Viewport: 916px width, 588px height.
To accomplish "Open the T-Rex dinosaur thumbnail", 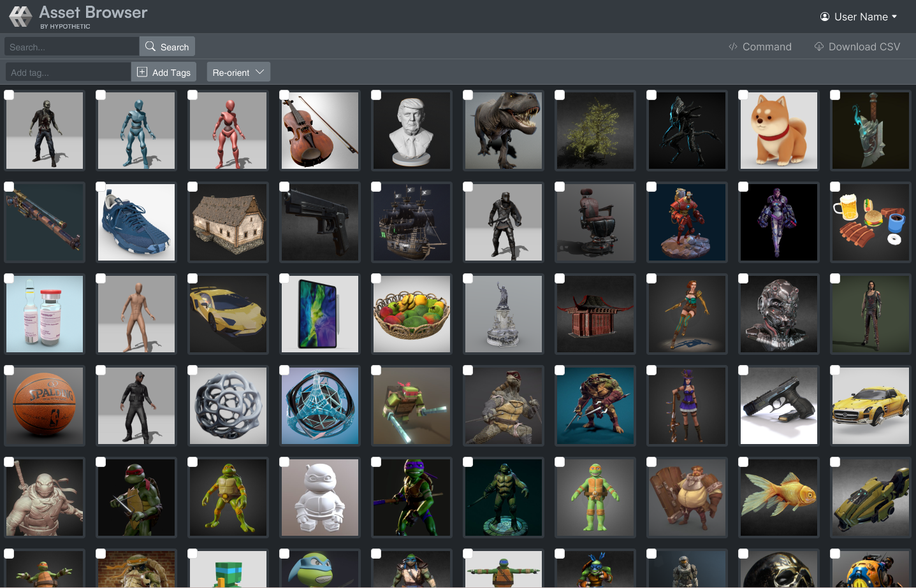I will [x=504, y=131].
